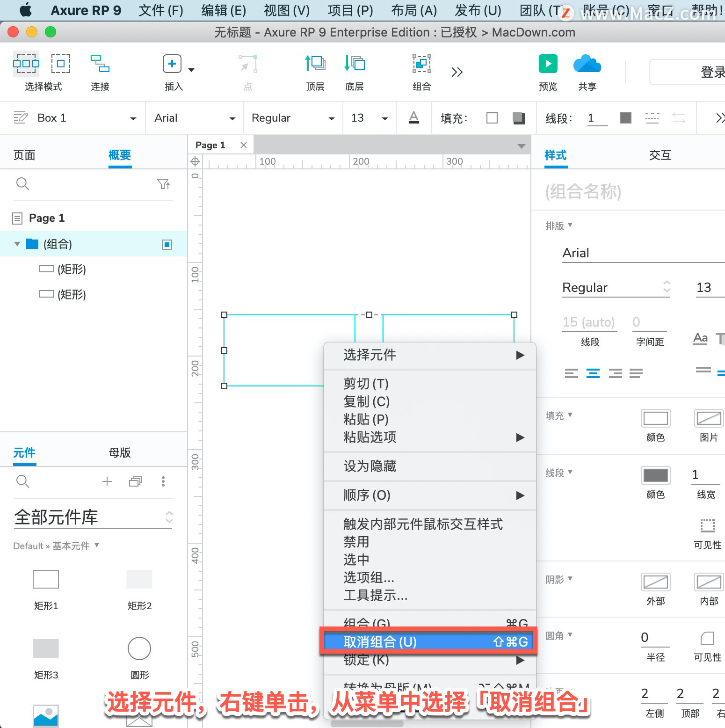Click the Group icon in toolbar
Image resolution: width=725 pixels, height=728 pixels.
pyautogui.click(x=421, y=64)
